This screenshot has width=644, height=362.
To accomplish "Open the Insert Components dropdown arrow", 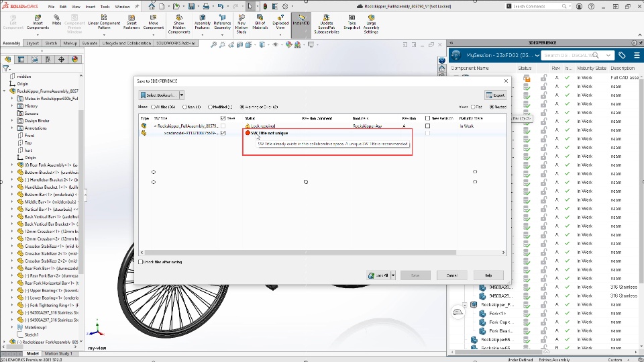I will click(38, 34).
